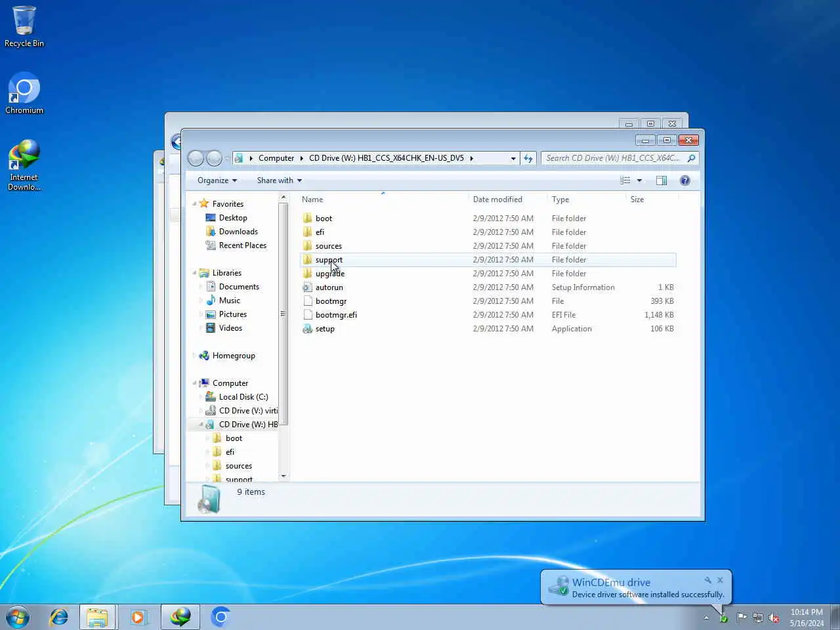The width and height of the screenshot is (840, 630).
Task: Open Windows Media Player from taskbar
Action: (138, 618)
